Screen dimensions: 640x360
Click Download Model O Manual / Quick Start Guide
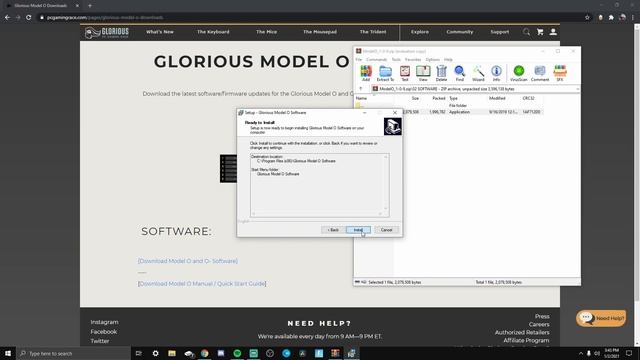coord(202,283)
